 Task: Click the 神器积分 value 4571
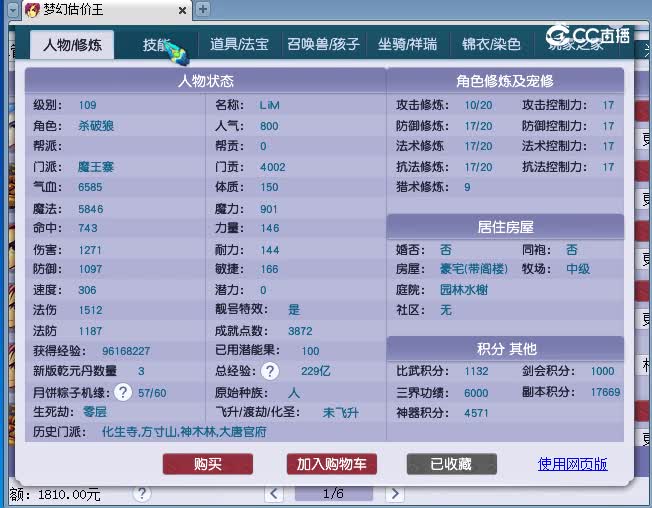pos(477,413)
